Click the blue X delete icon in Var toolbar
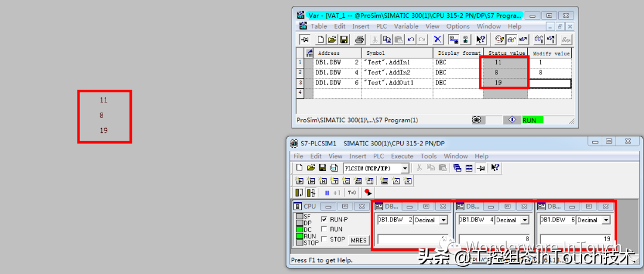Image resolution: width=644 pixels, height=274 pixels. [438, 40]
